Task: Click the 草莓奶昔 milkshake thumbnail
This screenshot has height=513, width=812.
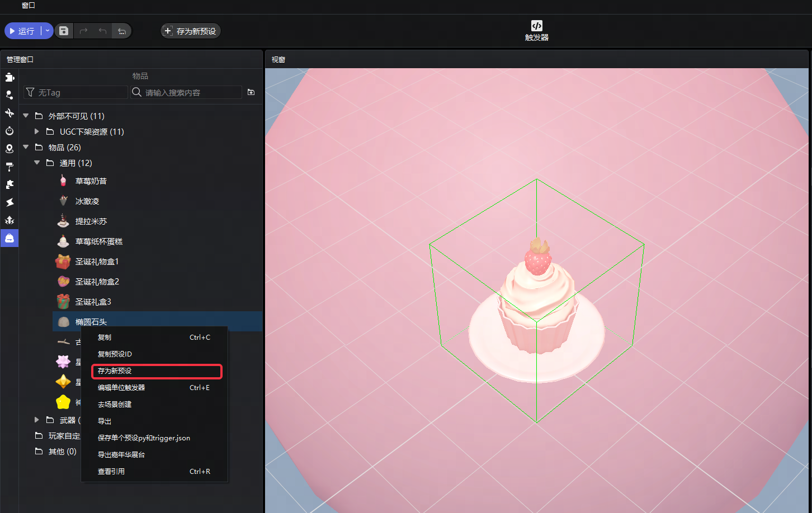Action: 63,180
